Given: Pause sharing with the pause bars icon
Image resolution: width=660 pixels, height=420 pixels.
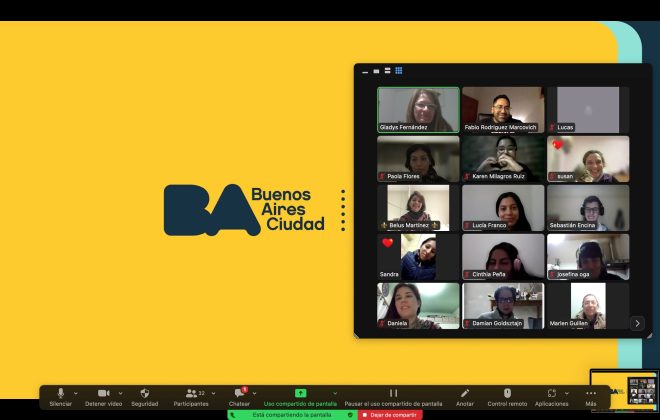Looking at the screenshot, I should point(394,393).
